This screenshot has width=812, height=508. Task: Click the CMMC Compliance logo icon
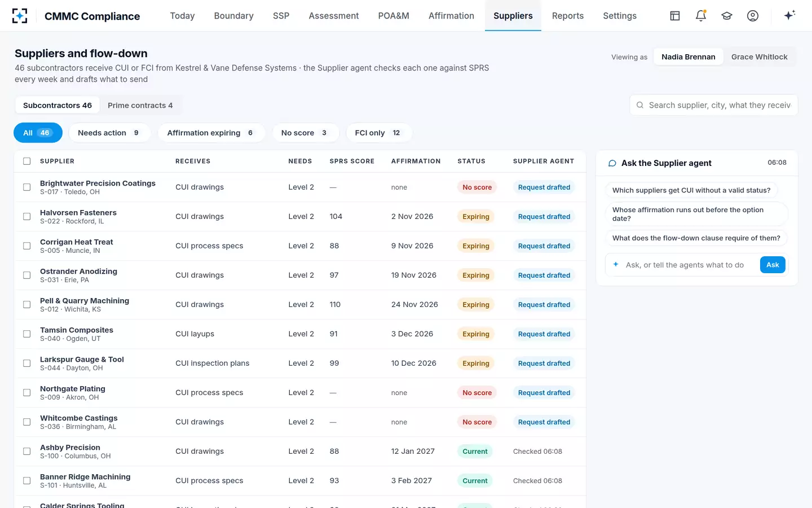[x=20, y=16]
